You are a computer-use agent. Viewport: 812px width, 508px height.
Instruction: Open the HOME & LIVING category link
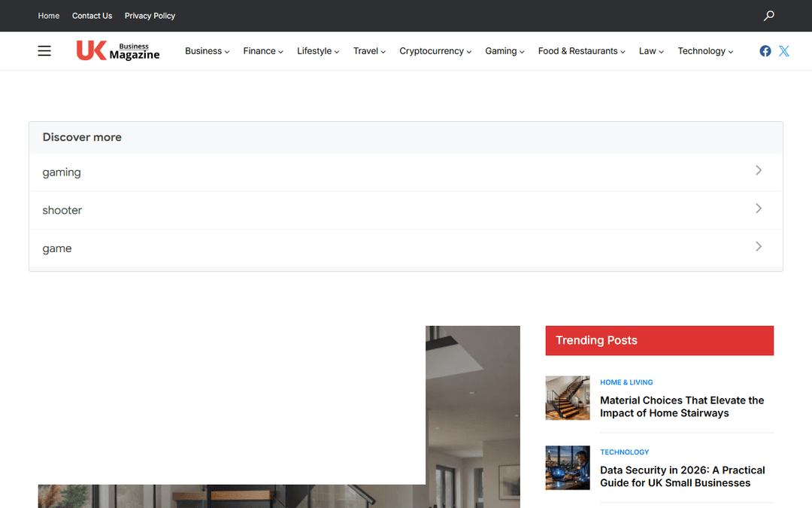(x=626, y=382)
